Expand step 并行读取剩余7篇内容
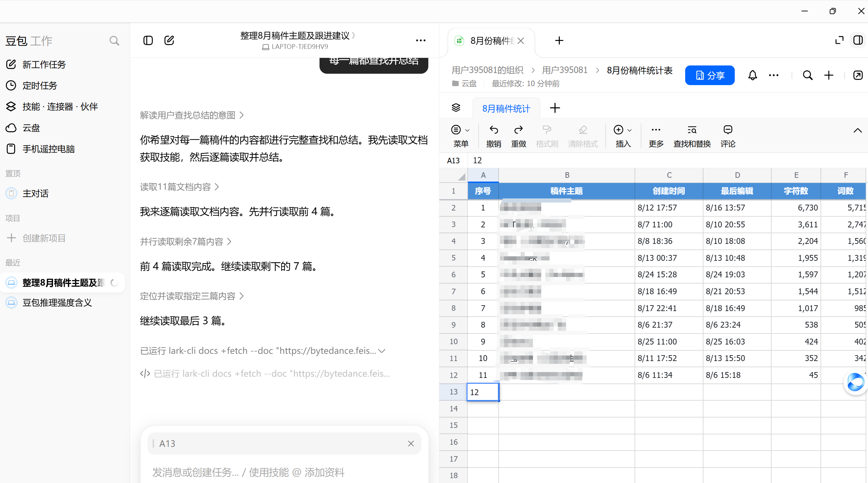 tap(186, 242)
